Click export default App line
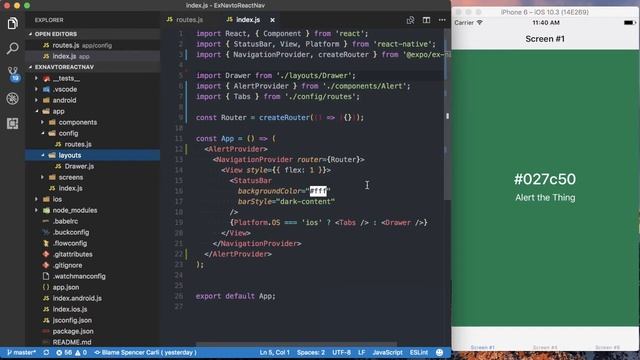Viewport: 640px width, 360px height. click(x=236, y=296)
